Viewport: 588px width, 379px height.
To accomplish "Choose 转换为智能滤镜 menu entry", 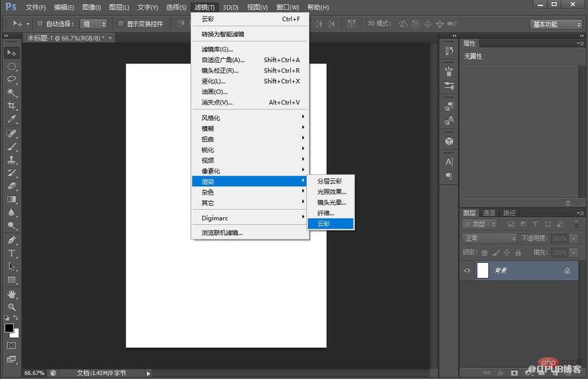I will (250, 34).
